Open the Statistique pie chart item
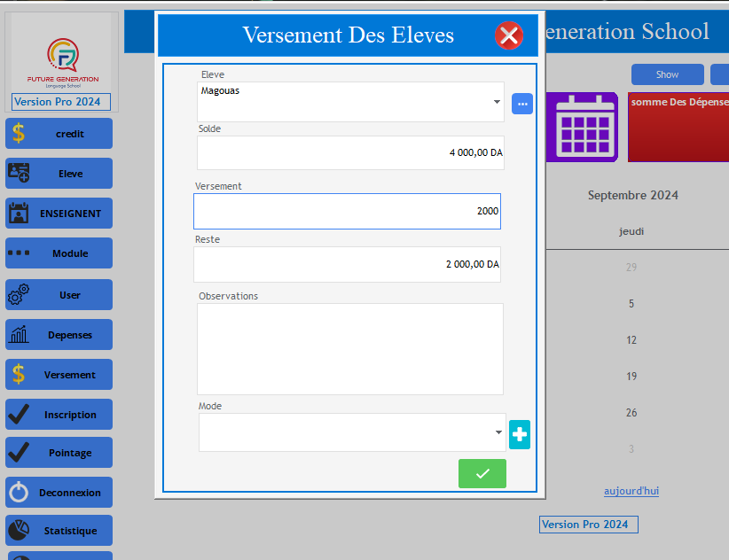This screenshot has height=560, width=729. pos(59,530)
